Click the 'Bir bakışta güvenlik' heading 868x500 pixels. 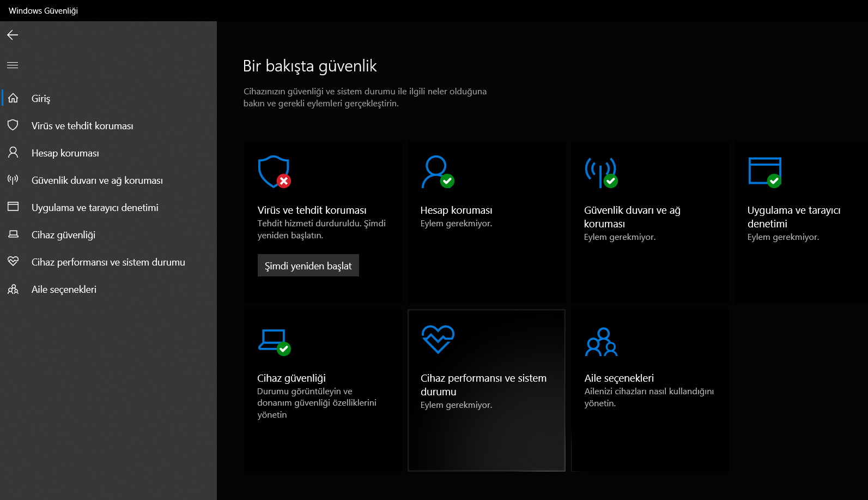pos(309,66)
